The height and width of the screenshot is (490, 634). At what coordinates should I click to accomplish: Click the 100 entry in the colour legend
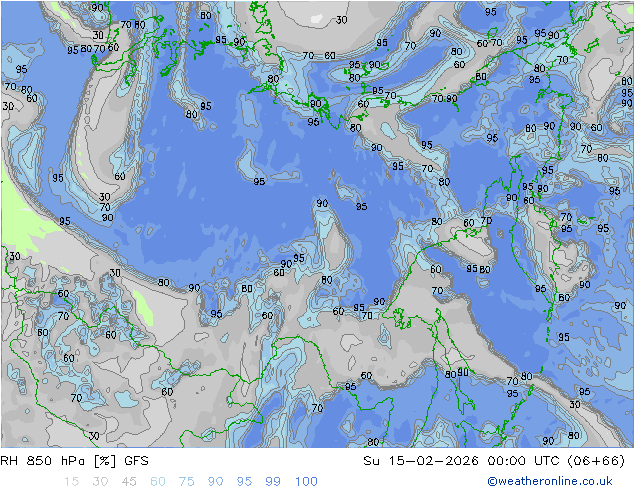click(306, 481)
